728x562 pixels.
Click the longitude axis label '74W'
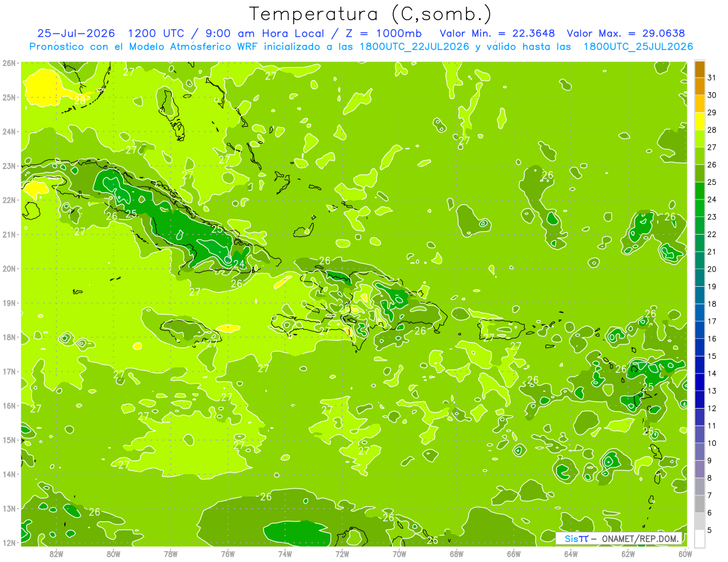tap(285, 554)
